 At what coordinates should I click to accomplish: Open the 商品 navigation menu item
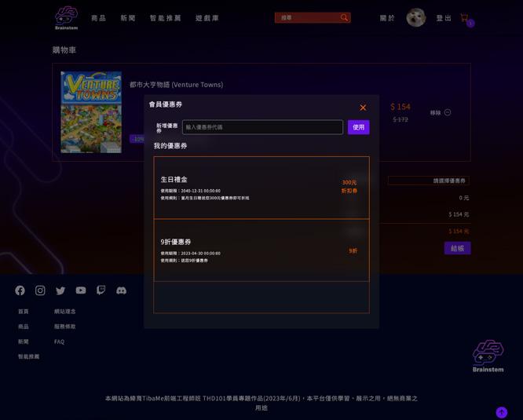click(x=98, y=18)
